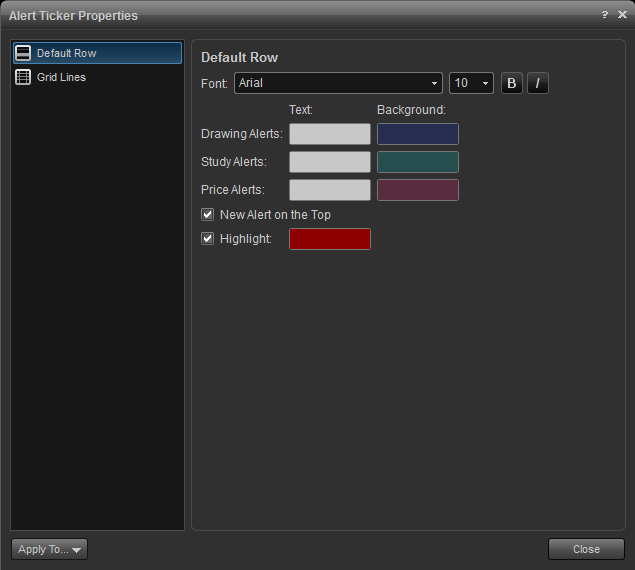Toggle Italic font style button
Screen dimensions: 635x570
[538, 83]
